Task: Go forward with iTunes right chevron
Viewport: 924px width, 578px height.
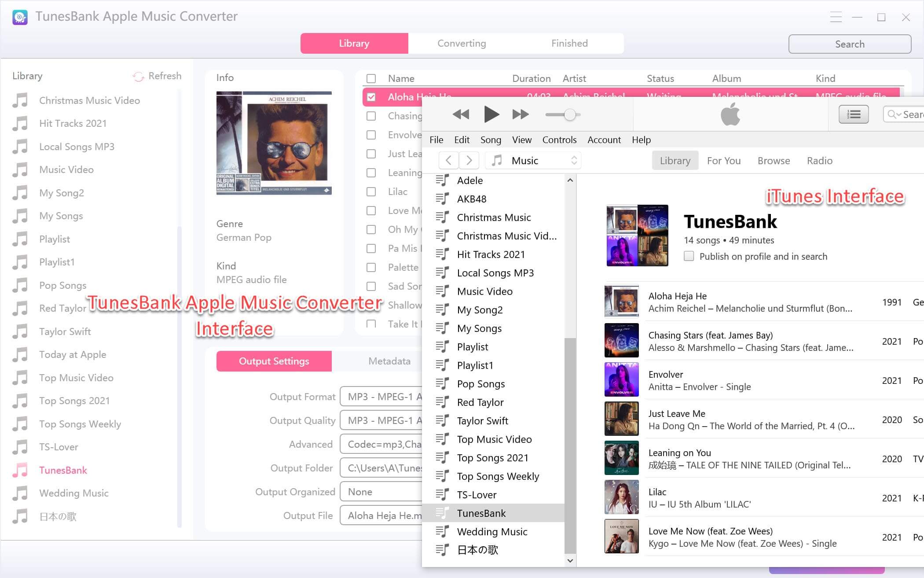Action: click(469, 160)
